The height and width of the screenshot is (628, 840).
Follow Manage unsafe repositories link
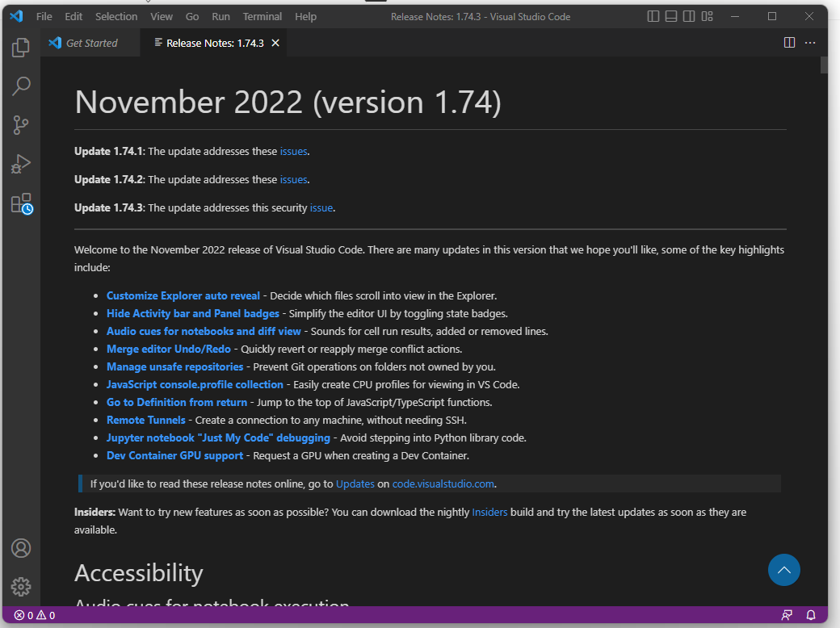coord(174,366)
